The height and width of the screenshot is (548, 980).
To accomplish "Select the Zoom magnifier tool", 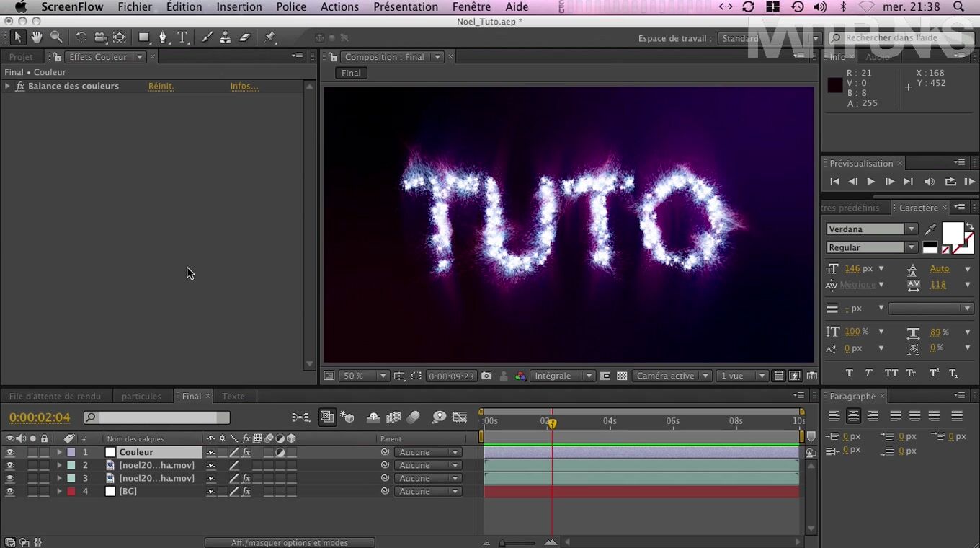I will coord(55,37).
